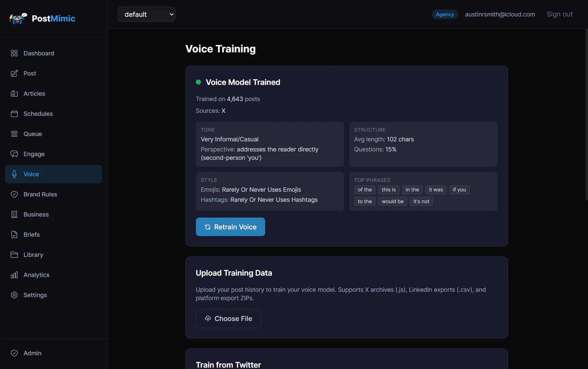This screenshot has height=369, width=588.
Task: Open the Analytics page
Action: point(53,275)
